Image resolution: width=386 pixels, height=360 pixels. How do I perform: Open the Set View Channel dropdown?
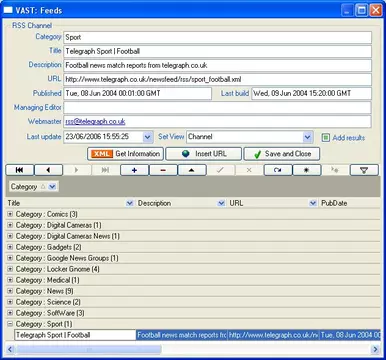pyautogui.click(x=308, y=137)
